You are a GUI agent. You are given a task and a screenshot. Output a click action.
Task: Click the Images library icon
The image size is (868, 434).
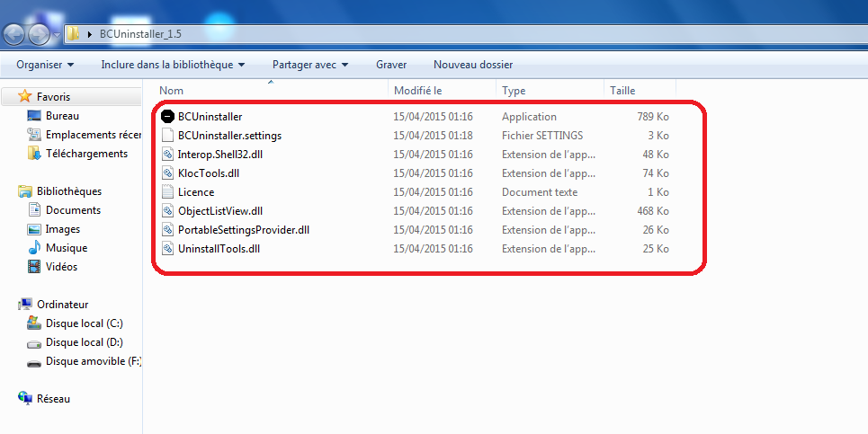tap(34, 229)
